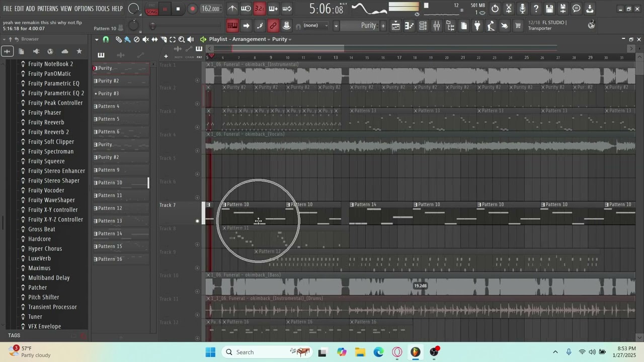Click the metronome icon
This screenshot has height=362, width=644.
coord(232,9)
